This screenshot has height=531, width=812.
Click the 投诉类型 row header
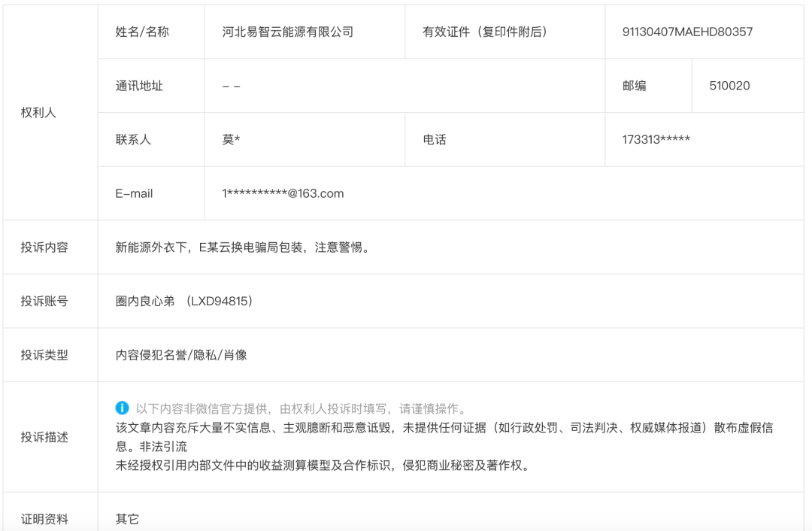pyautogui.click(x=44, y=355)
